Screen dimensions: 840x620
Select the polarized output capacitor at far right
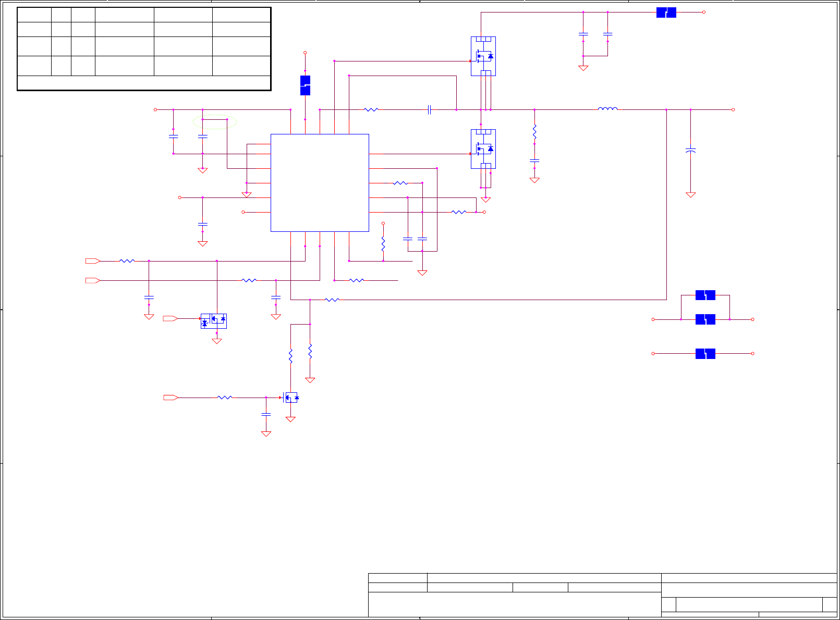point(691,151)
